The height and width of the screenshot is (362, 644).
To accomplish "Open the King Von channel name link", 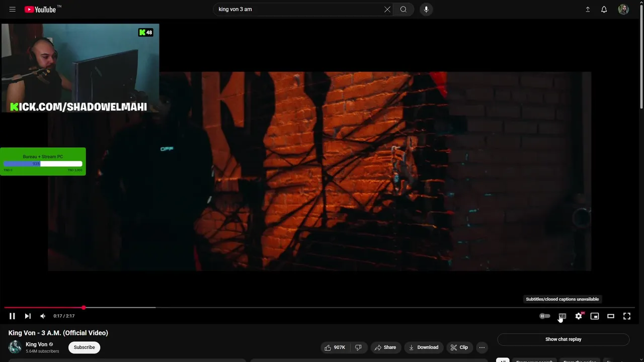I will click(x=36, y=344).
